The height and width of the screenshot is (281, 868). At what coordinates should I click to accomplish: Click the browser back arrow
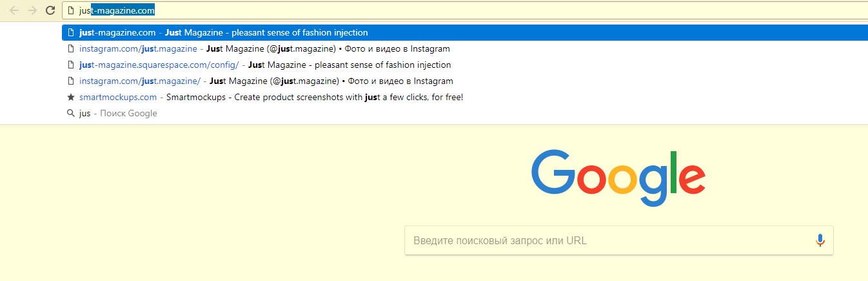[x=14, y=10]
